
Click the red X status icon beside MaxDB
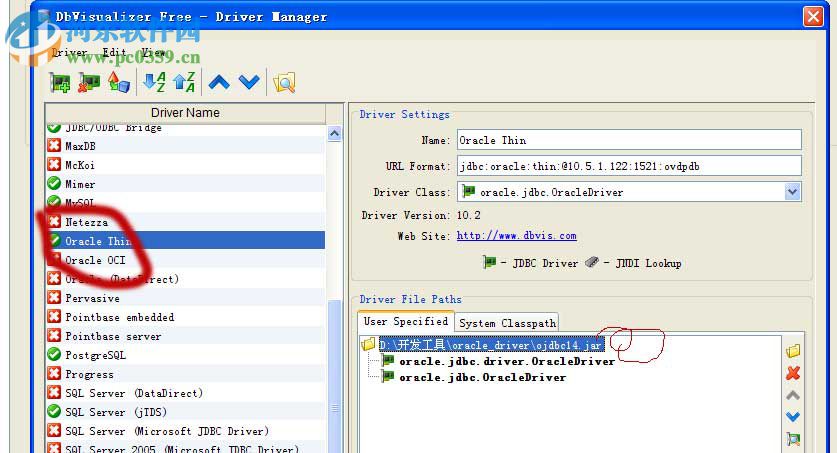click(54, 146)
